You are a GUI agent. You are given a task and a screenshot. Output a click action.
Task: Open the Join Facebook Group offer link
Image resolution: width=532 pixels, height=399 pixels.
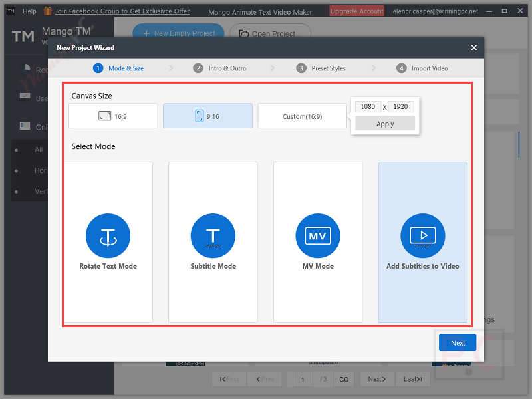122,11
